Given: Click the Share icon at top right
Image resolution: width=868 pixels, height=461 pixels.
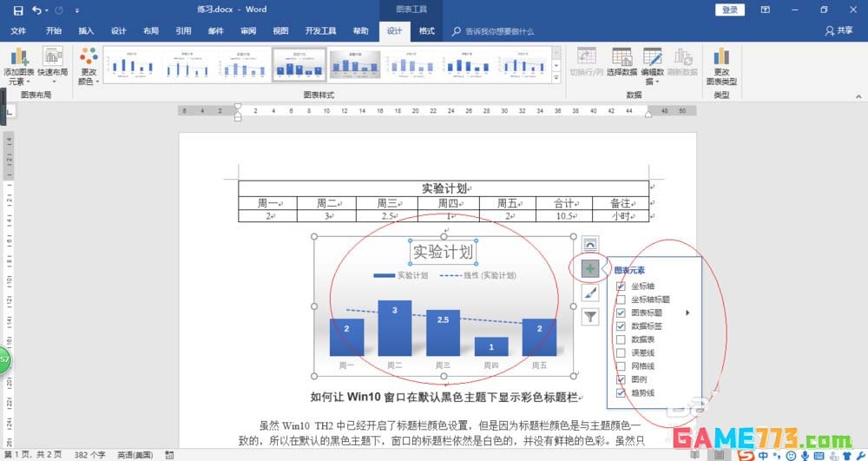Looking at the screenshot, I should point(829,31).
